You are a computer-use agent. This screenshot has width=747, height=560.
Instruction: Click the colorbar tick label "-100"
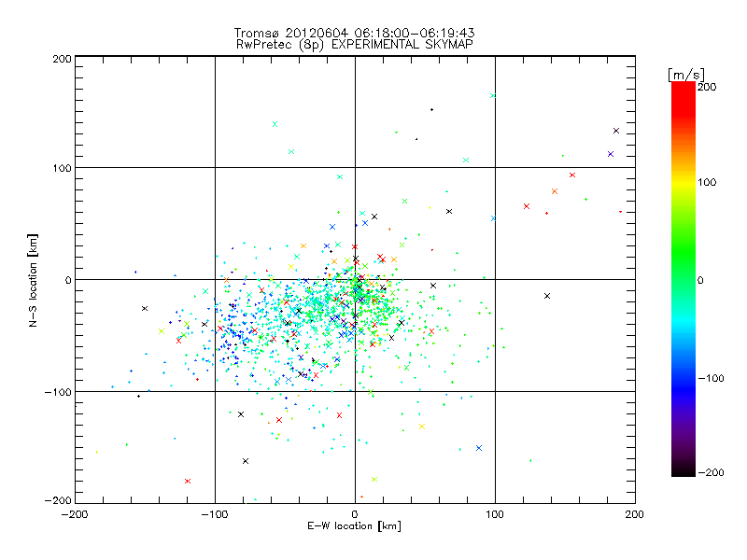tap(712, 378)
